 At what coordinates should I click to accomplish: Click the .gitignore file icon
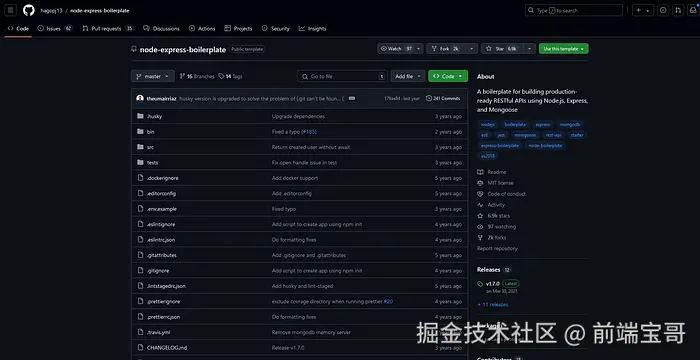point(140,271)
